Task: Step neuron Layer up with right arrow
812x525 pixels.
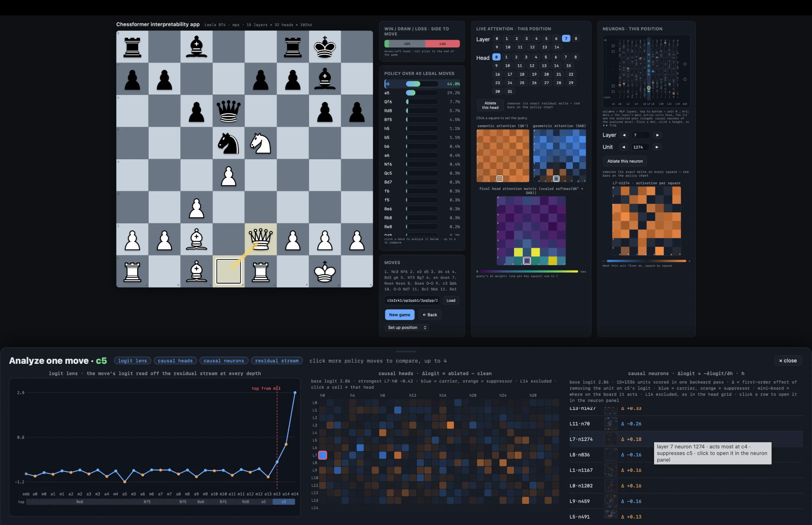Action: pyautogui.click(x=657, y=135)
